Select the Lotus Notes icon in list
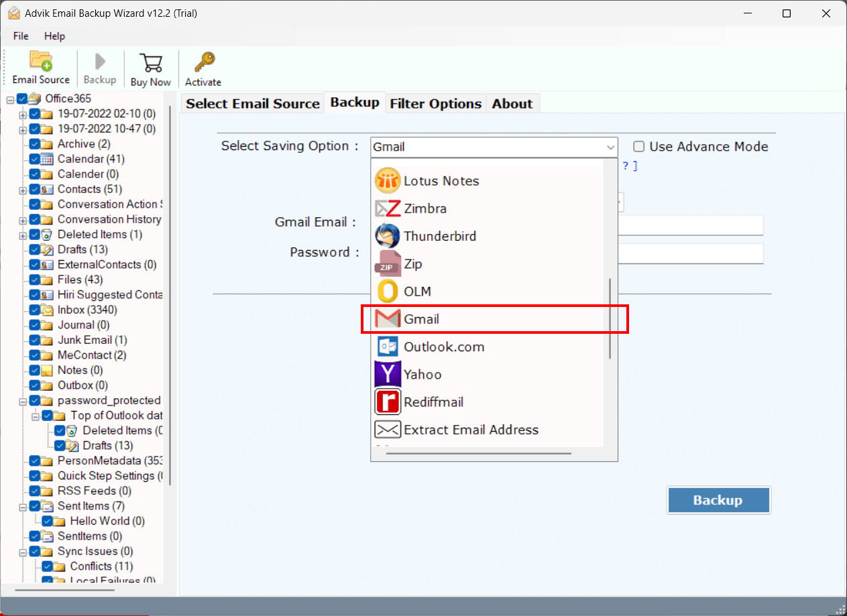 [x=388, y=181]
